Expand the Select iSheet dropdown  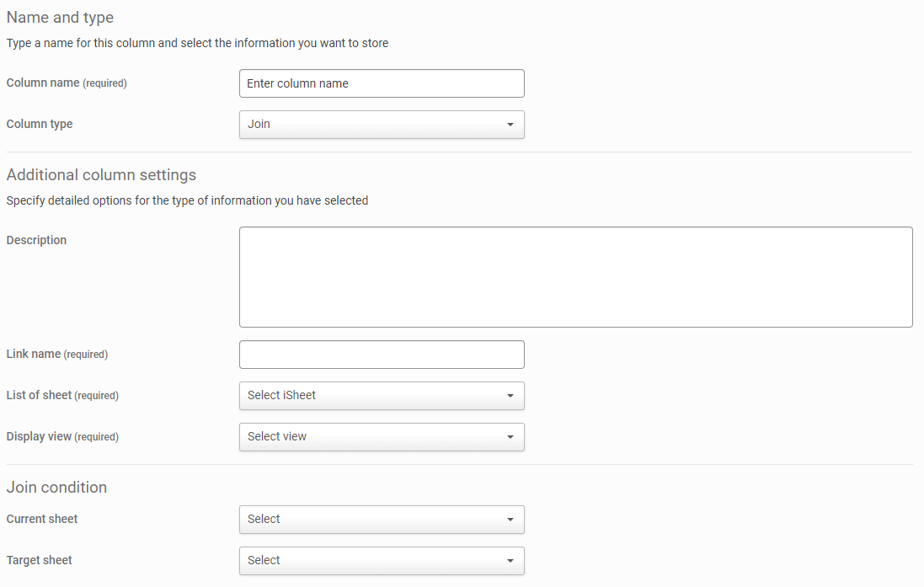[x=382, y=396]
